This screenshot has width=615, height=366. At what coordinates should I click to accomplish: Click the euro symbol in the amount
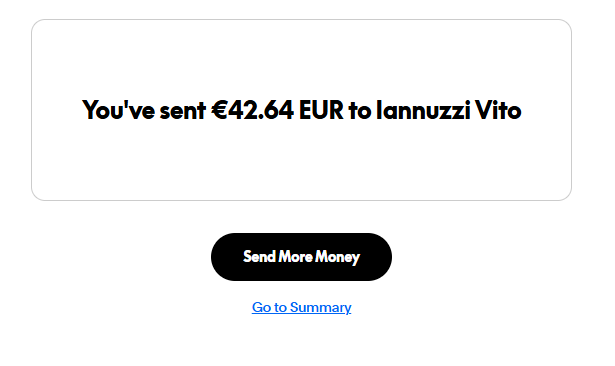click(x=219, y=110)
